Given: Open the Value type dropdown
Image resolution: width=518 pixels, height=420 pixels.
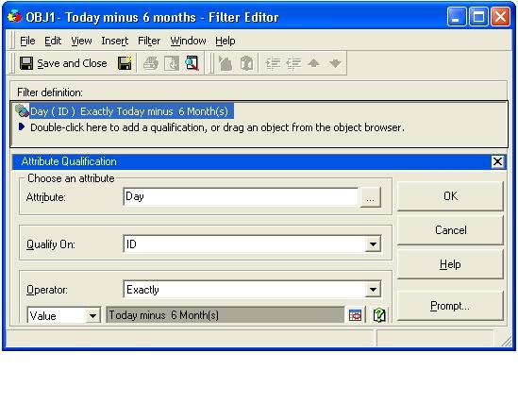Looking at the screenshot, I should coord(92,315).
